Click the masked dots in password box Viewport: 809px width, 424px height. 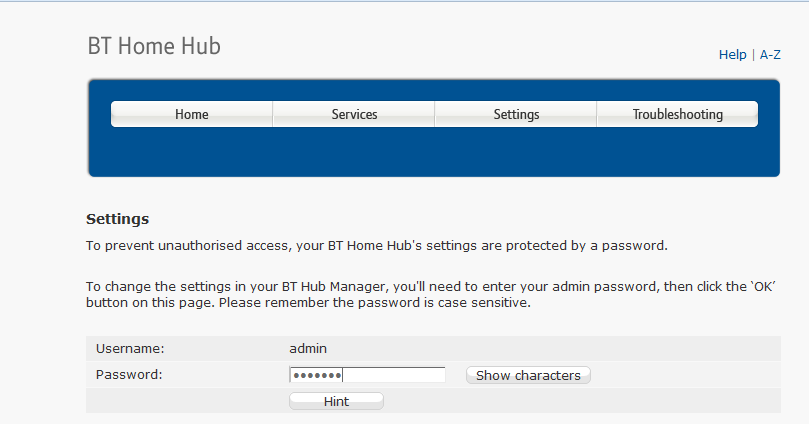coord(316,375)
